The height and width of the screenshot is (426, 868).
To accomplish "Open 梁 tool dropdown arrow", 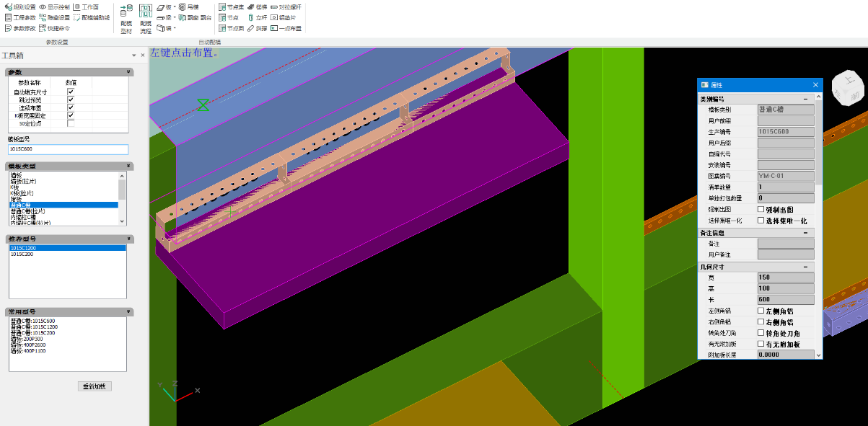I will click(x=175, y=17).
